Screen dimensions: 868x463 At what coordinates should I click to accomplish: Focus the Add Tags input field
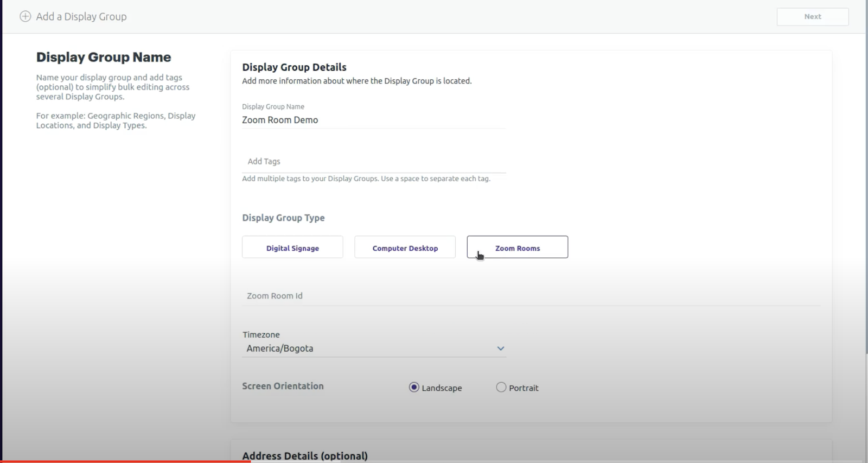[x=374, y=161]
